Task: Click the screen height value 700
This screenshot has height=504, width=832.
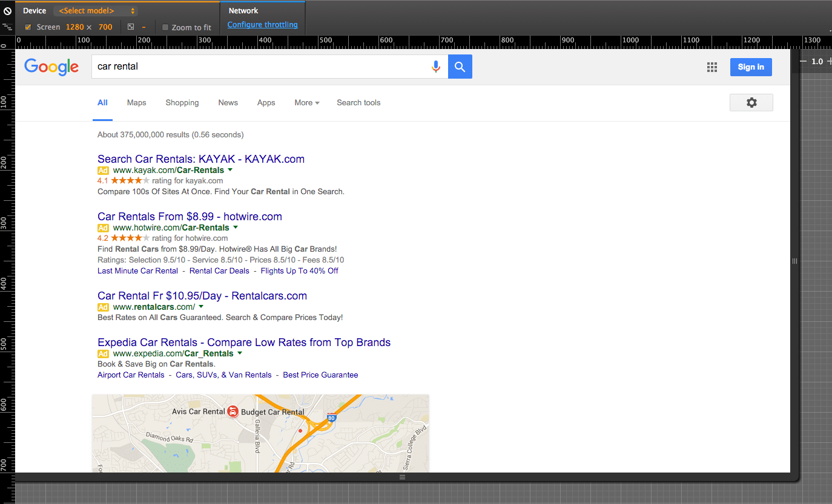Action: click(x=105, y=27)
